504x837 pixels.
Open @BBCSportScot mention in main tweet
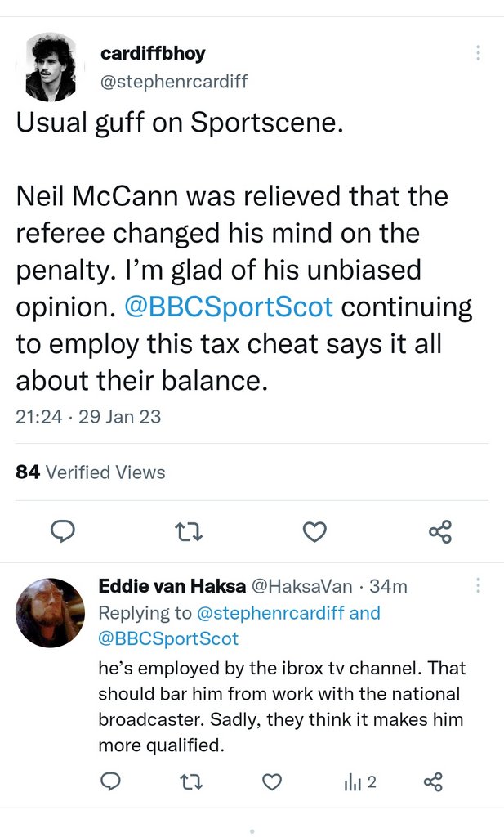click(x=228, y=307)
